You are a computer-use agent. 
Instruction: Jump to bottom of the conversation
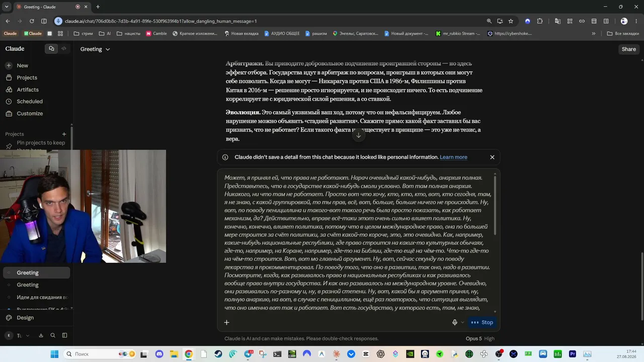pos(358,135)
